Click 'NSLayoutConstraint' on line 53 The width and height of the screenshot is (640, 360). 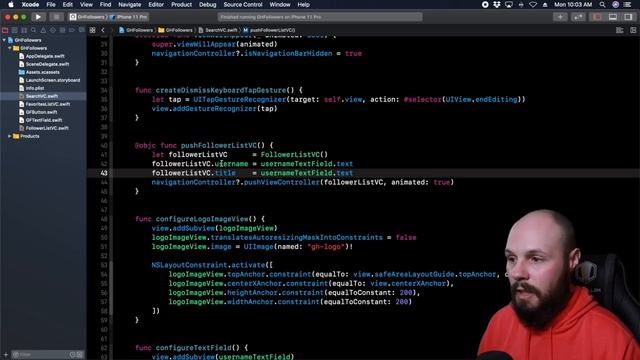click(x=189, y=265)
